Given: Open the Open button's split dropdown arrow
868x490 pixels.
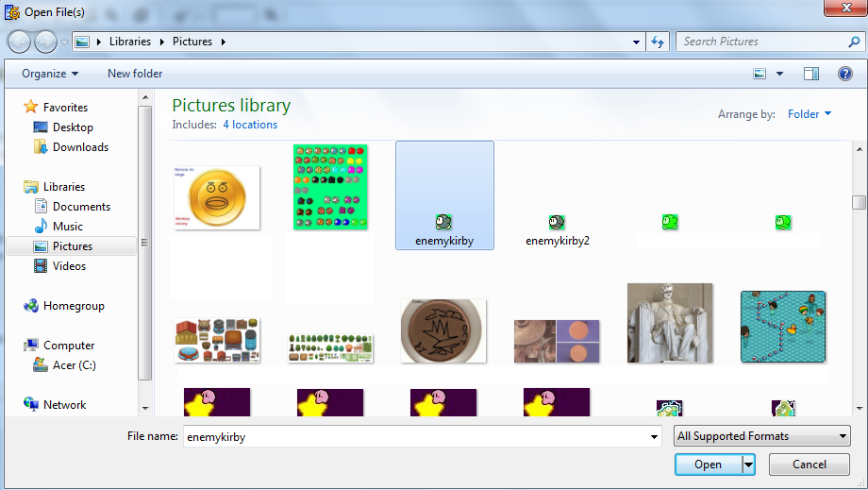Looking at the screenshot, I should pyautogui.click(x=748, y=465).
